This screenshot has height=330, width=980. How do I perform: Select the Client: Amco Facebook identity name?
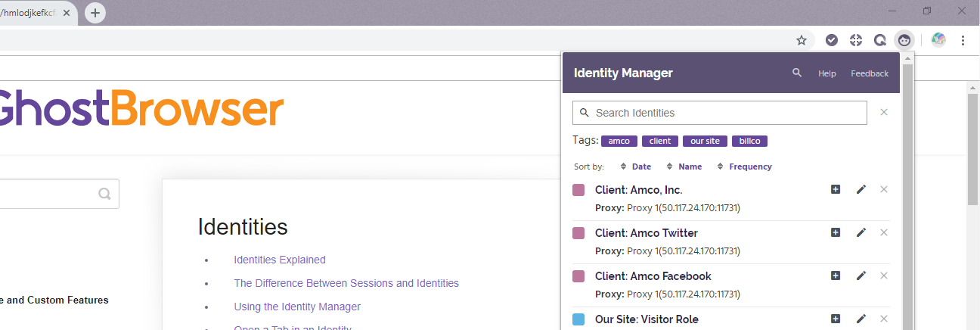(653, 276)
